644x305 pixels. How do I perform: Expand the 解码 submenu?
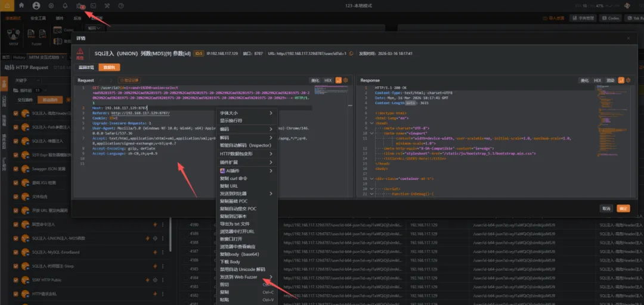(x=246, y=138)
